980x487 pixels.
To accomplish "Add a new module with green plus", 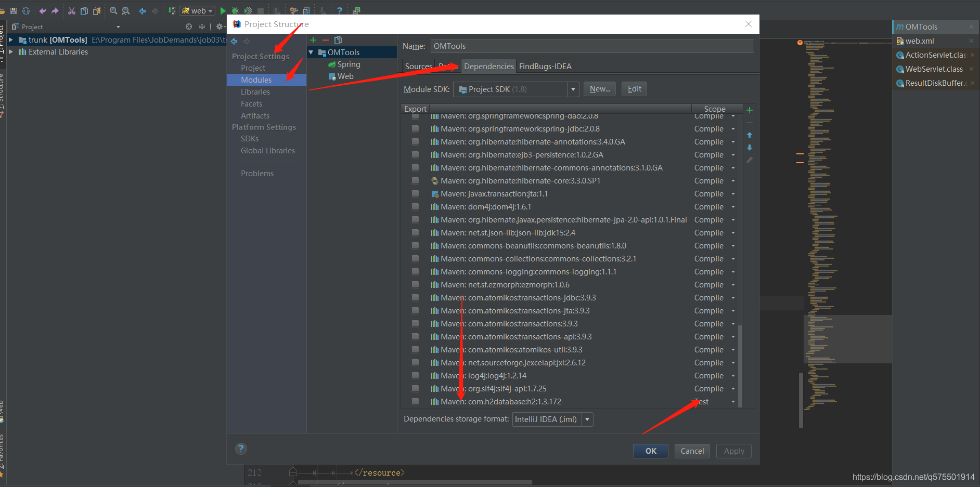I will pos(313,40).
